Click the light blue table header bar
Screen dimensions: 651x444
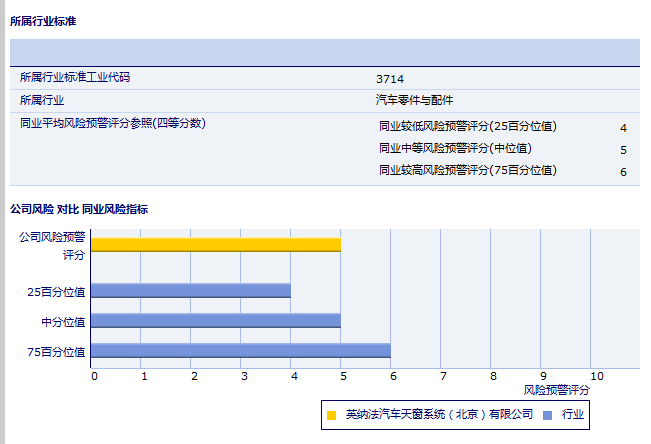[324, 52]
